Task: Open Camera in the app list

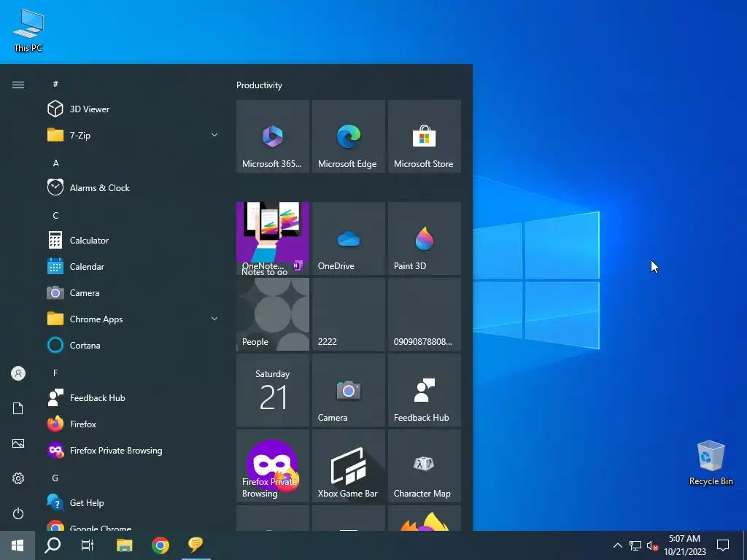Action: [x=132, y=292]
